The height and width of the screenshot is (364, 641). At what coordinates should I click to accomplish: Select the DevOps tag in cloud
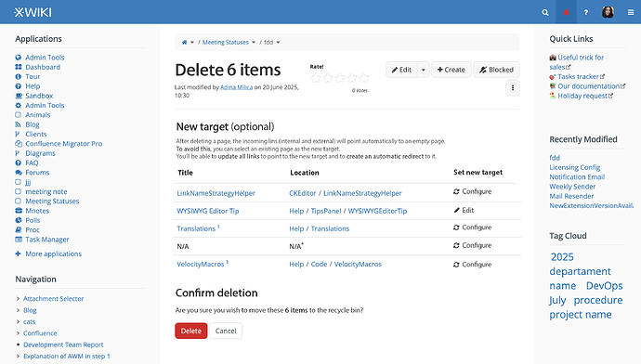point(604,286)
